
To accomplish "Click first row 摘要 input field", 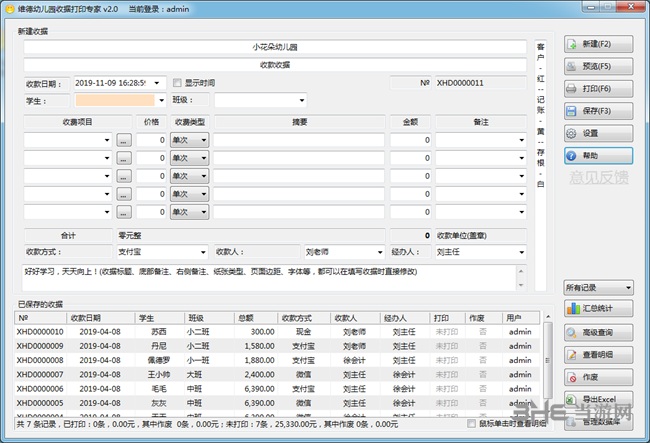I will (298, 140).
